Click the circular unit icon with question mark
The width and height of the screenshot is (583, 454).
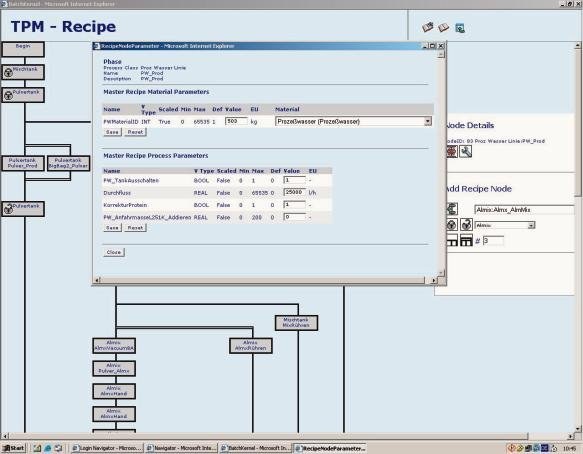click(466, 225)
